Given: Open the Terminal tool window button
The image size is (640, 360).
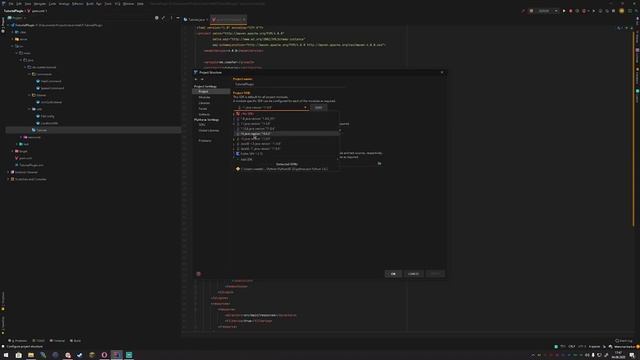Looking at the screenshot, I should [x=57, y=340].
